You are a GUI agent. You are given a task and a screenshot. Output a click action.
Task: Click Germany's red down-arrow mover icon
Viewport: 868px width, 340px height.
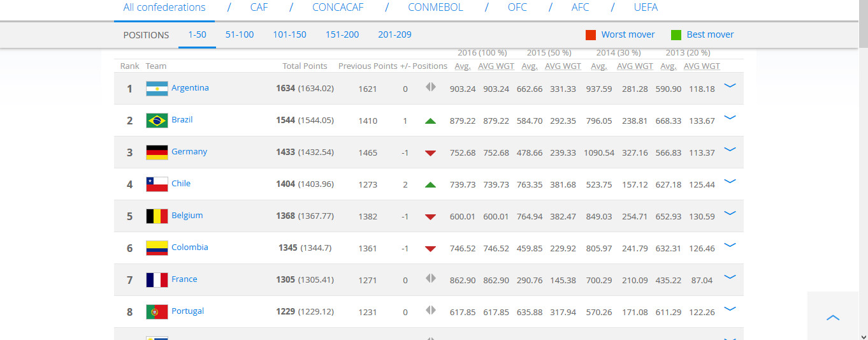coord(431,152)
